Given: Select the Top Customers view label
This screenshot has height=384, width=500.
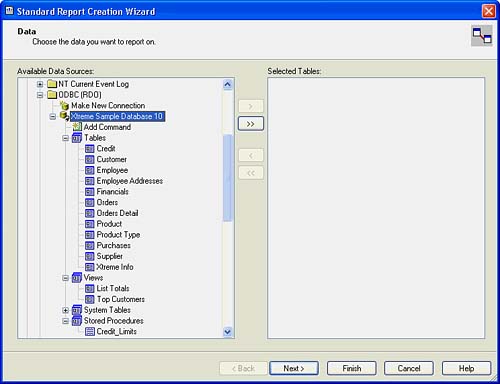Looking at the screenshot, I should (121, 299).
